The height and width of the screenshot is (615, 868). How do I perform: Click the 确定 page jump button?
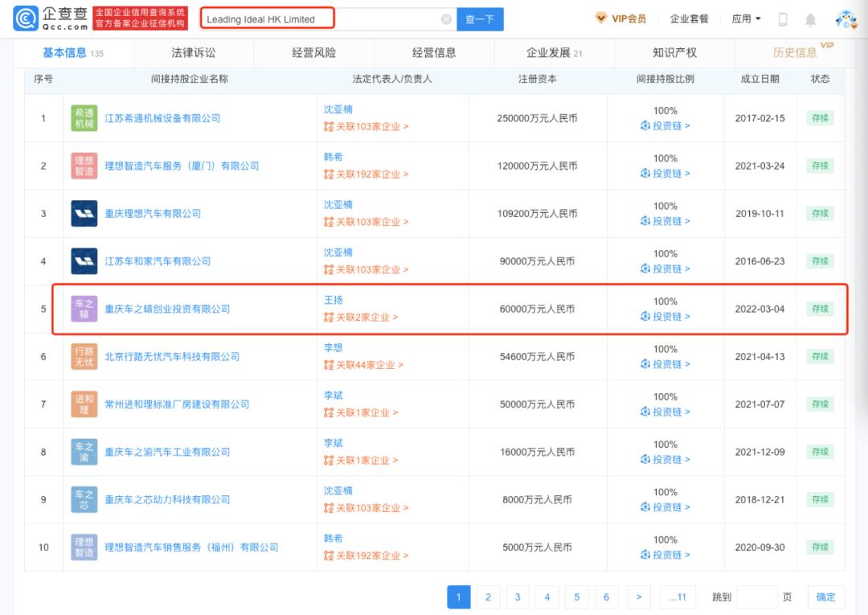point(825,597)
